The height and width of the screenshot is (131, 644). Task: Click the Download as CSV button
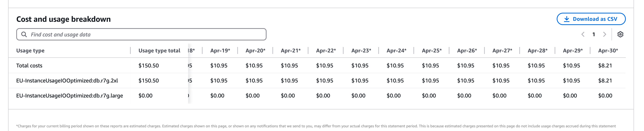click(591, 19)
